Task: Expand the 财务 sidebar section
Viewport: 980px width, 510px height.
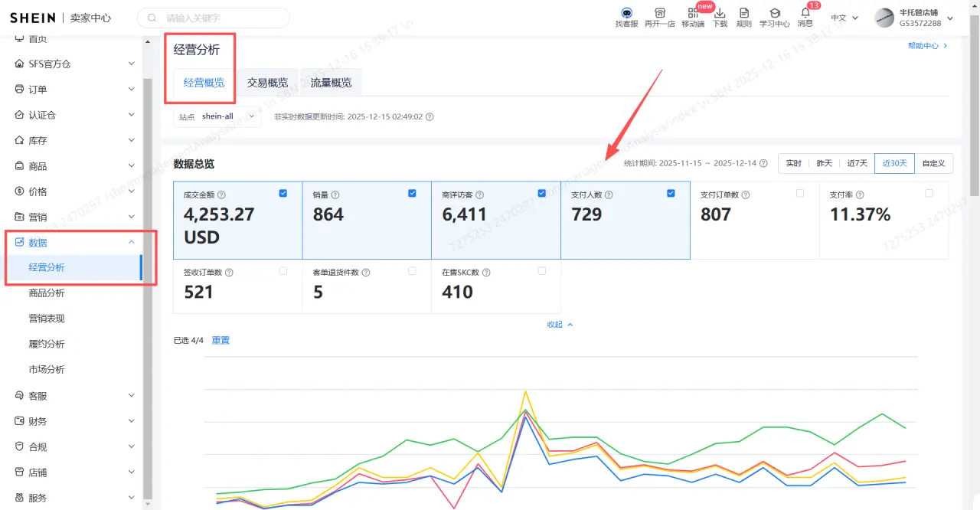Action: tap(132, 421)
